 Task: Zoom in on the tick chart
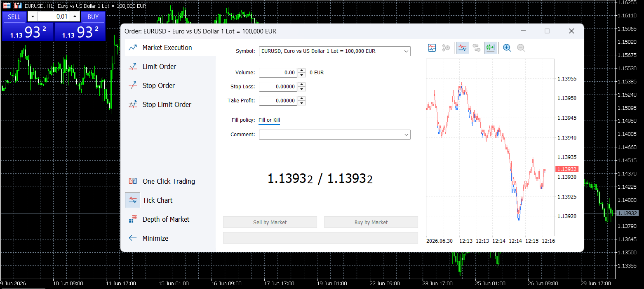pos(507,47)
